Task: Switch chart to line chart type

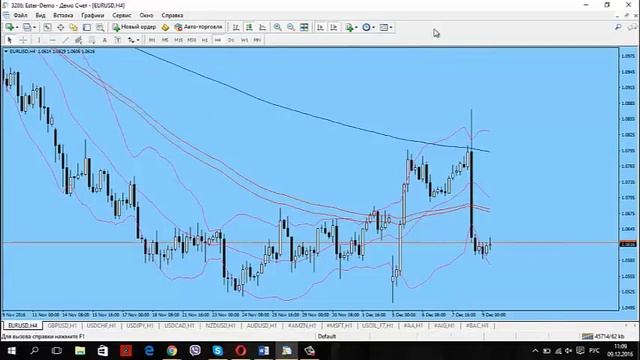Action: (x=262, y=27)
